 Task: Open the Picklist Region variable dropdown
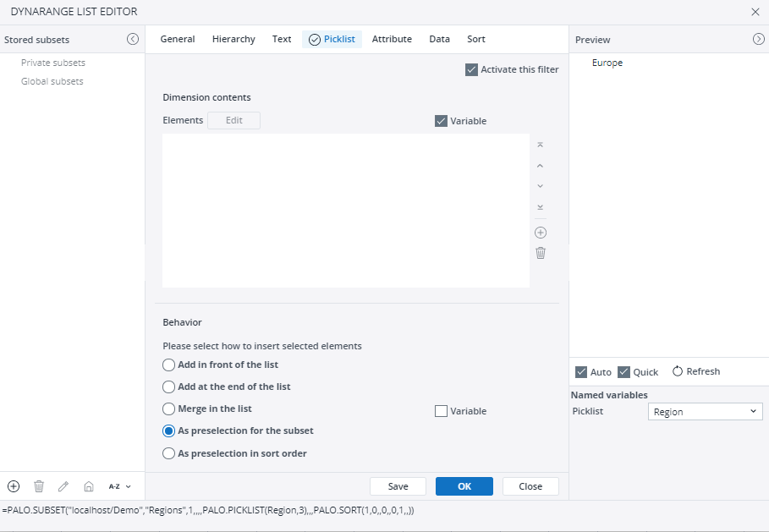tap(706, 412)
